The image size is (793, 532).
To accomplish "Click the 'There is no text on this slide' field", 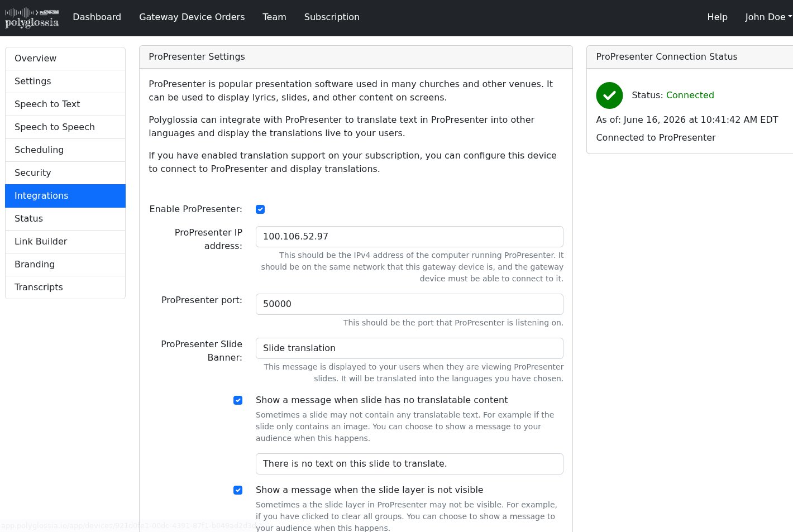I will pos(409,464).
